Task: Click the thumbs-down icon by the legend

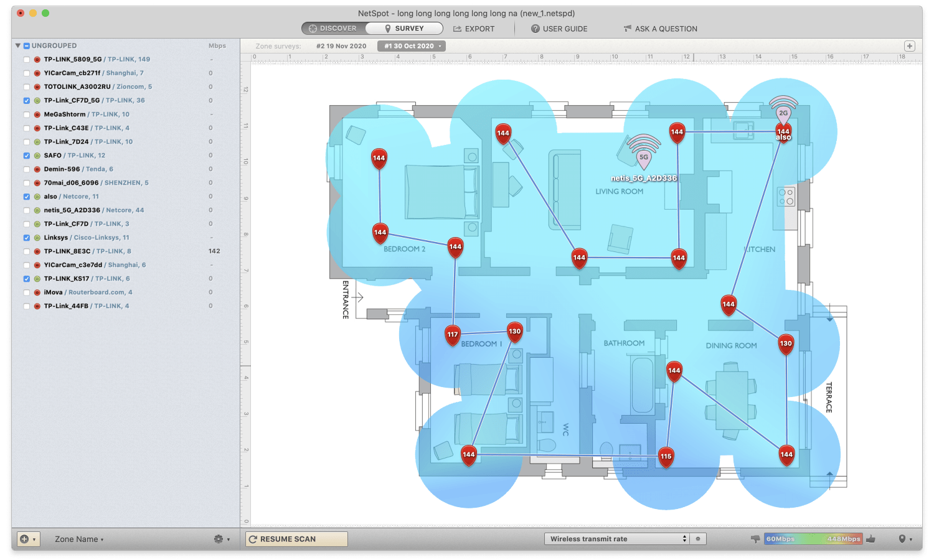Action: 755,539
